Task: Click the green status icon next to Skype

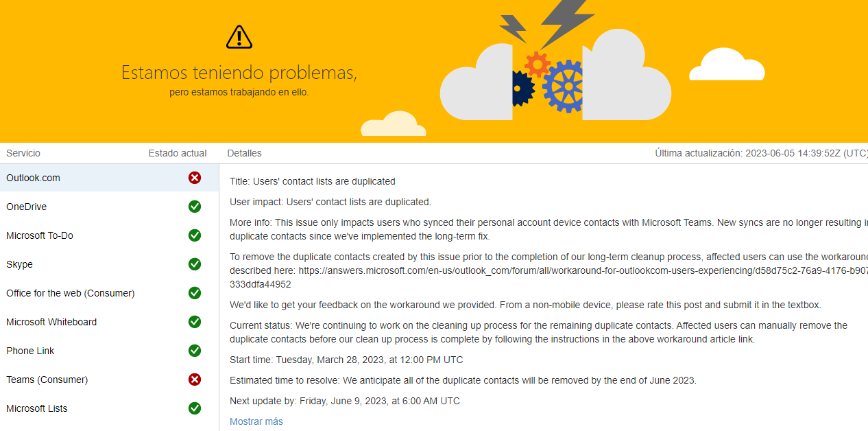Action: coord(195,264)
